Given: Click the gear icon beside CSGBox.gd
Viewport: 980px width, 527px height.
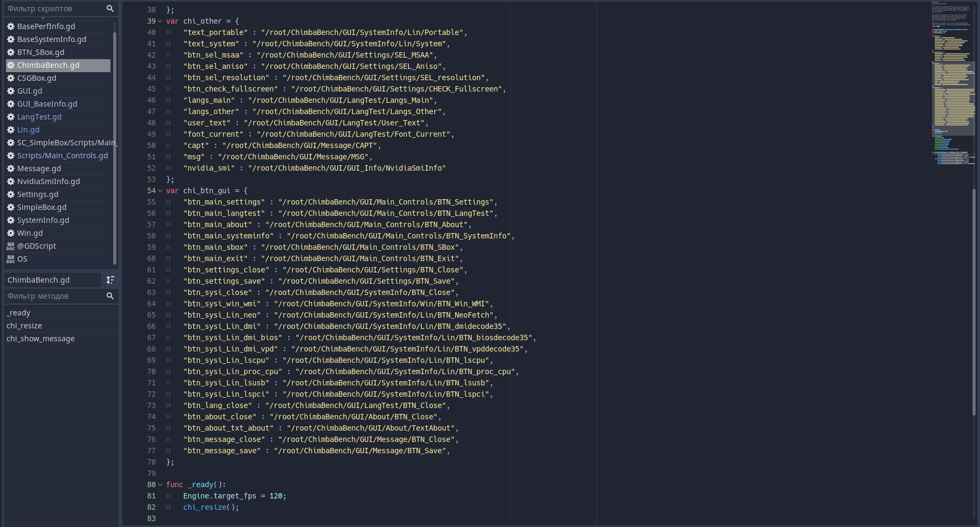Looking at the screenshot, I should coord(11,78).
